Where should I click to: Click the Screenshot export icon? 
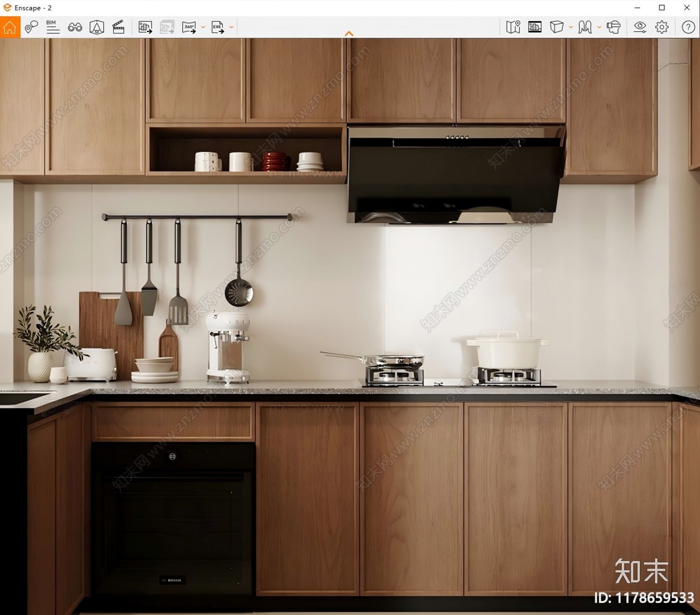(145, 27)
